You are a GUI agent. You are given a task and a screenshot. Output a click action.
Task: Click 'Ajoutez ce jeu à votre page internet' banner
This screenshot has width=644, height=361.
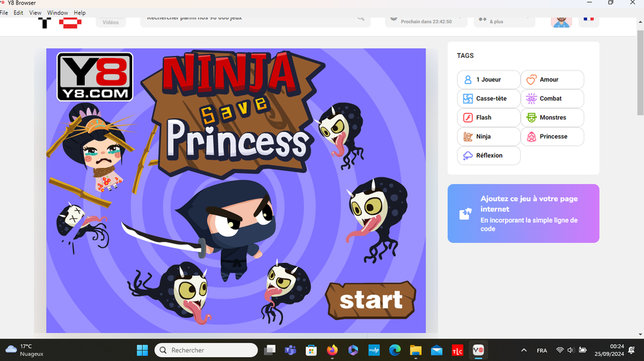tap(523, 213)
